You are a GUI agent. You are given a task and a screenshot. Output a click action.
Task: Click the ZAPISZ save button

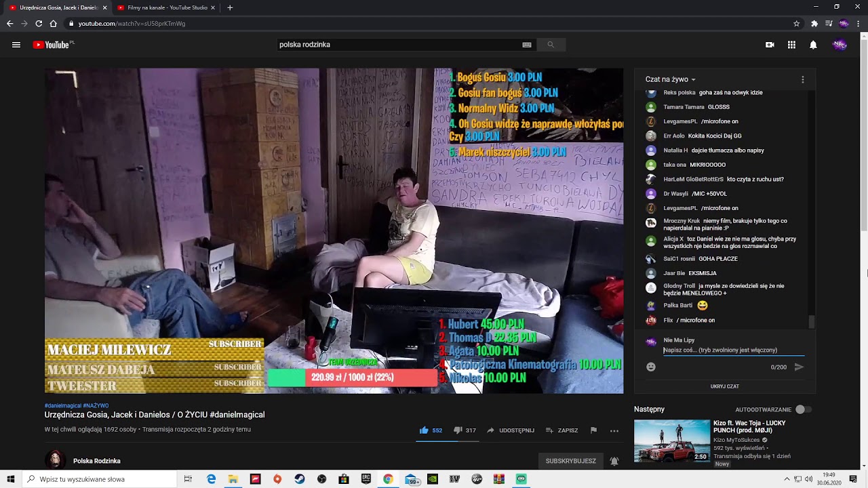coord(561,430)
